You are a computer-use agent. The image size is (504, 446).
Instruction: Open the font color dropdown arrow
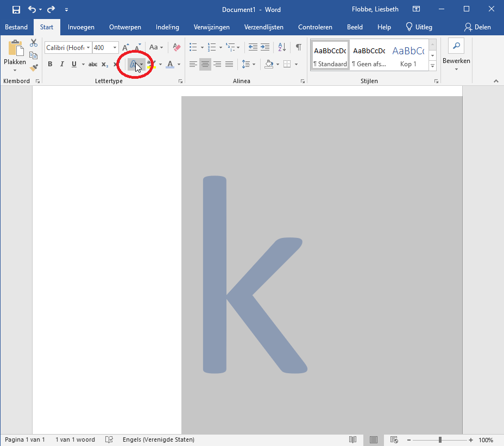click(x=179, y=64)
